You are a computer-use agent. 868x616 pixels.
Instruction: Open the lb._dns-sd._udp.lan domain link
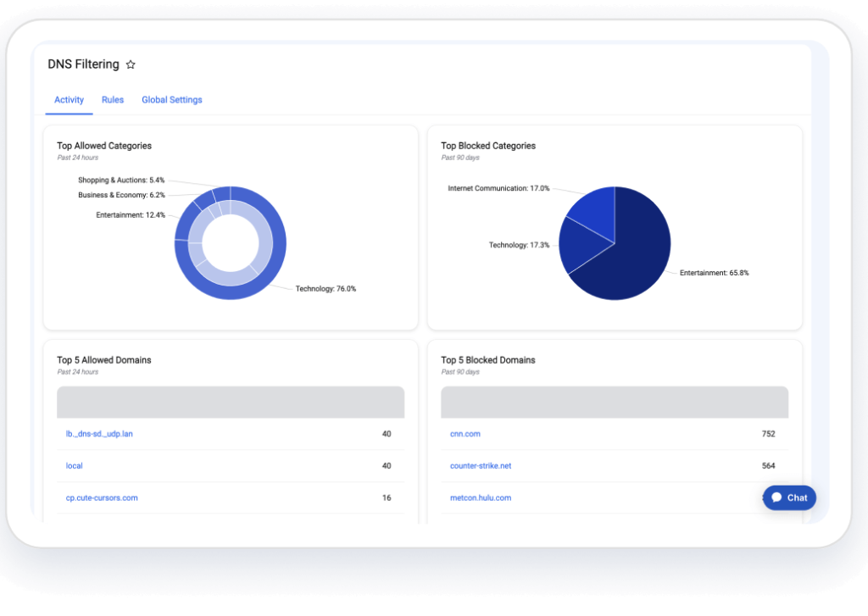pyautogui.click(x=99, y=434)
